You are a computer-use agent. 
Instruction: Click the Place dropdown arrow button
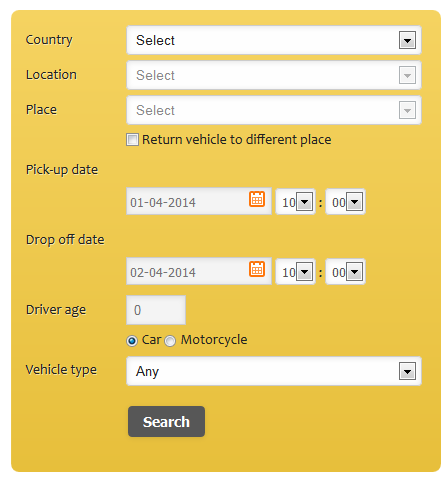pyautogui.click(x=407, y=110)
